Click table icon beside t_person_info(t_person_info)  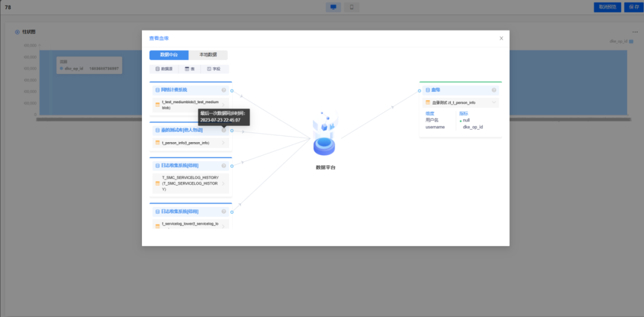(157, 143)
